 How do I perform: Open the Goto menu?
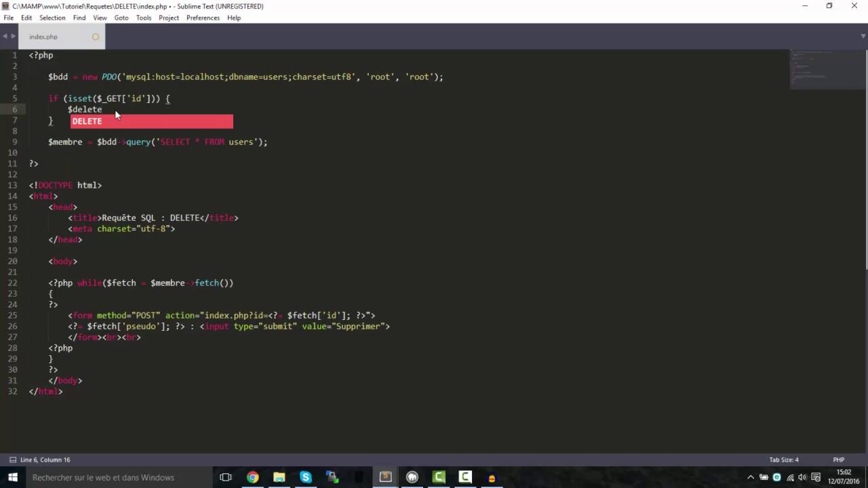pos(121,18)
